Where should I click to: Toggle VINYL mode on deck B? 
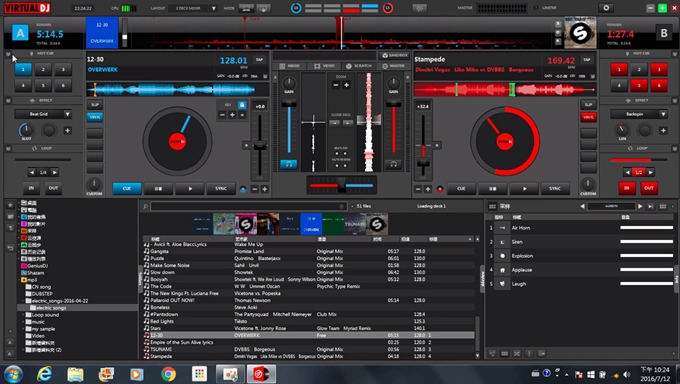point(588,117)
